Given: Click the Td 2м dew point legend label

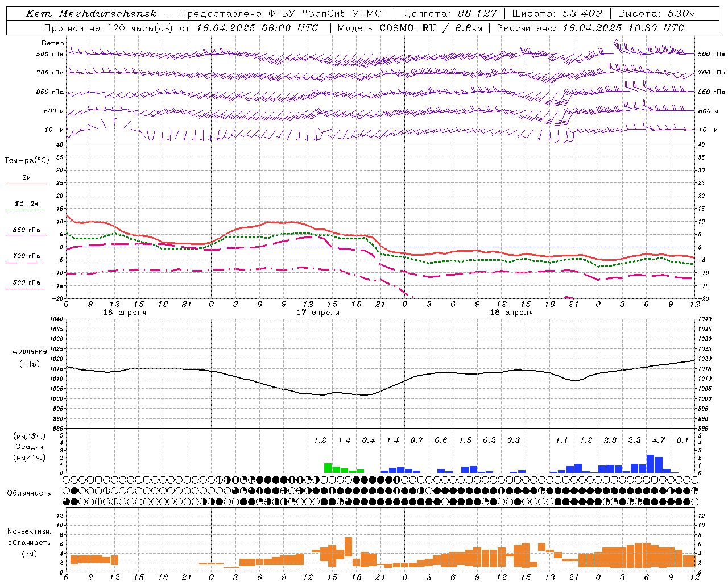Looking at the screenshot, I should (27, 203).
